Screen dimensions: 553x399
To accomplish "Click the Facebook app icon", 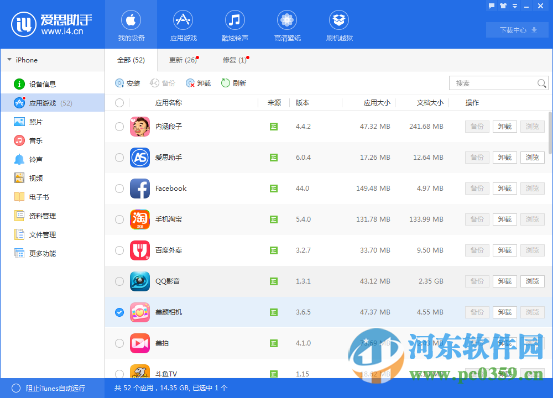I will tap(140, 188).
